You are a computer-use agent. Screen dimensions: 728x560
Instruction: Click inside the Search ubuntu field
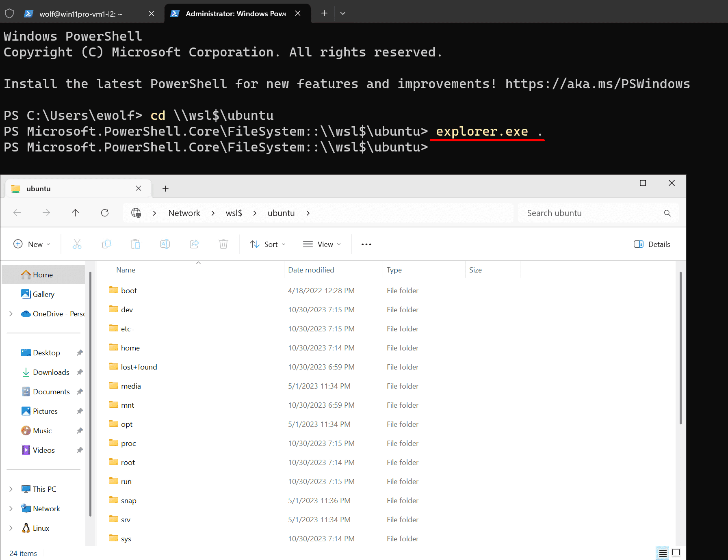click(589, 213)
